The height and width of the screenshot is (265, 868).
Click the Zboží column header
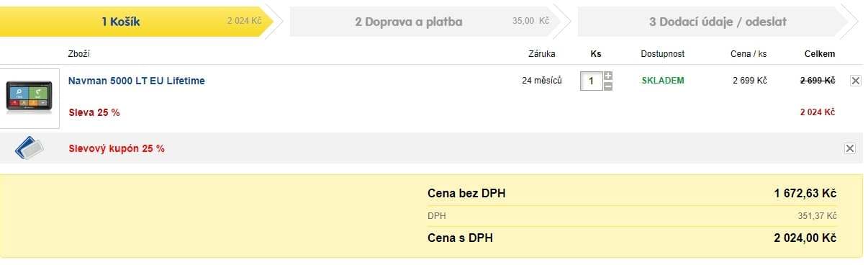(79, 54)
